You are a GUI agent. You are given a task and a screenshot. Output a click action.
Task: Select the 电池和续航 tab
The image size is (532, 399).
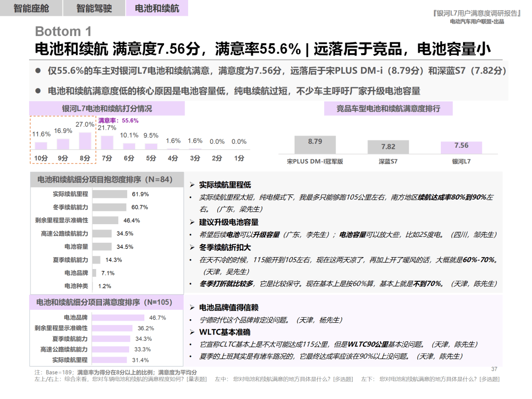tap(157, 8)
